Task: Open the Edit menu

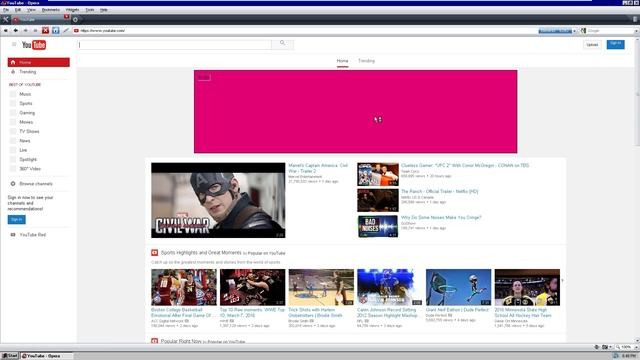Action: tap(18, 10)
